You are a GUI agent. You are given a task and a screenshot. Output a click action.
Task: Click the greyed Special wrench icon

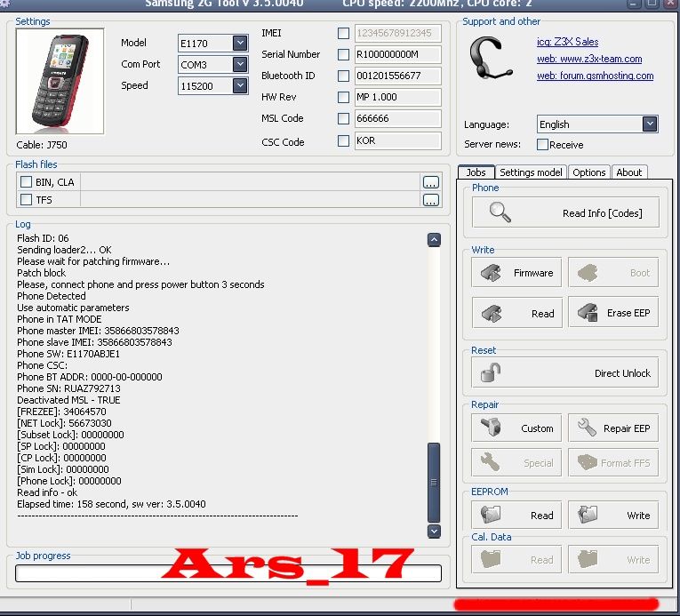pyautogui.click(x=490, y=462)
